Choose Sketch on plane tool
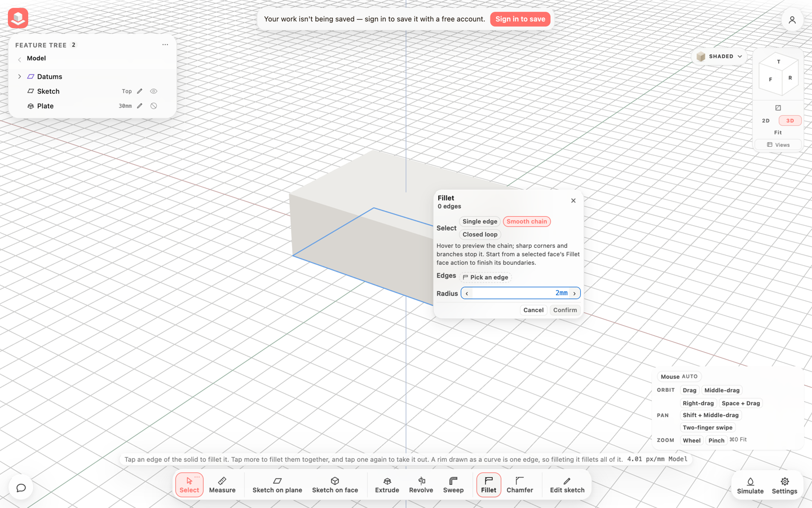812x508 pixels. [x=277, y=485]
